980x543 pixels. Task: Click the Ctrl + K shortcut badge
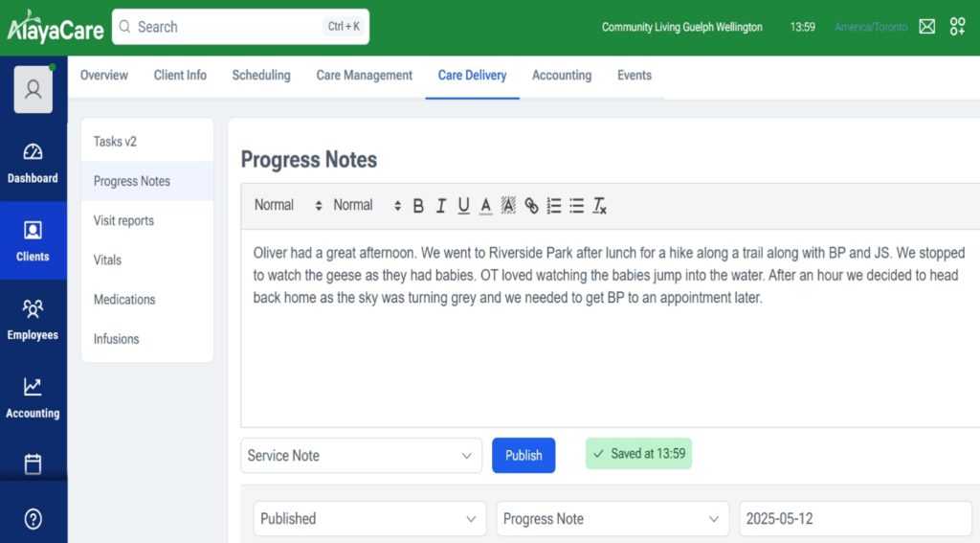click(x=344, y=26)
